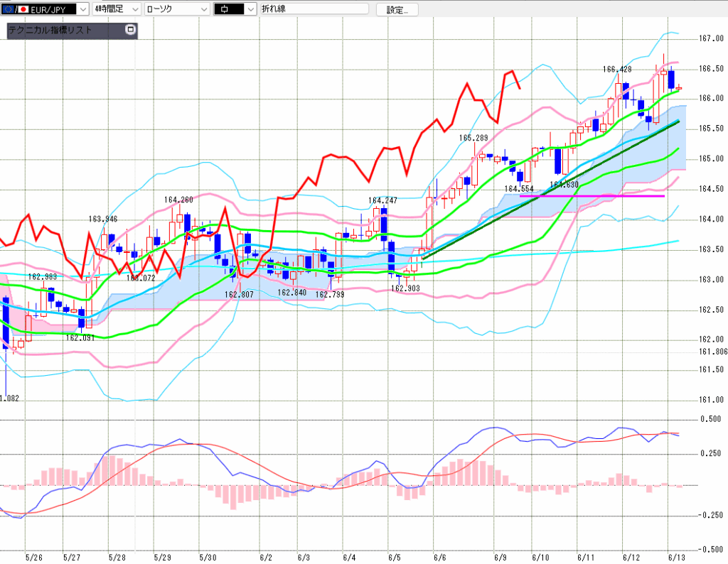Click the 163.946 price label
728x564 pixels.
pos(103,219)
